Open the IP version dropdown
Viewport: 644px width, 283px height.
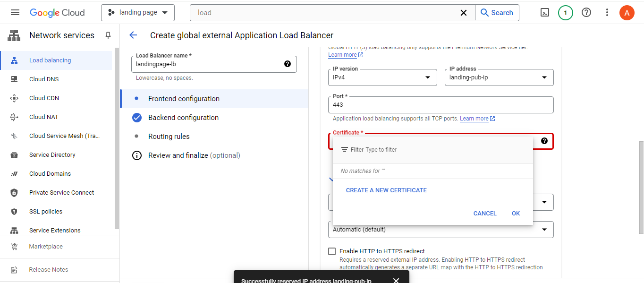[427, 77]
